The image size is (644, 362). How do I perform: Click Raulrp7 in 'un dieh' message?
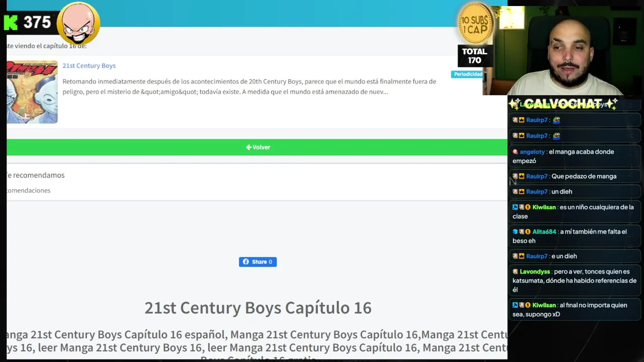tap(536, 192)
